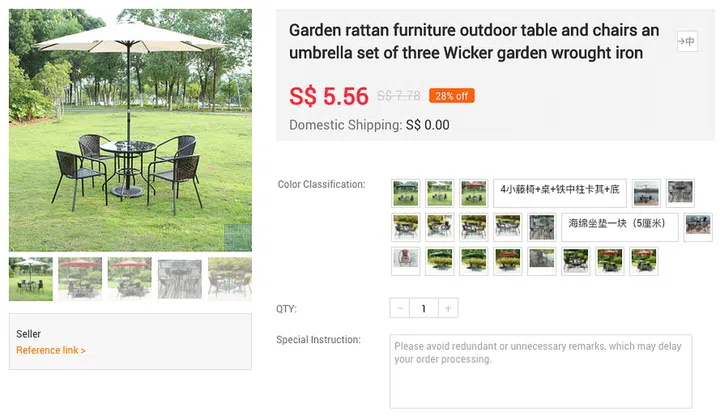Screen dimensions: 720x420
Task: Open the seller Reference link
Action: [x=51, y=350]
